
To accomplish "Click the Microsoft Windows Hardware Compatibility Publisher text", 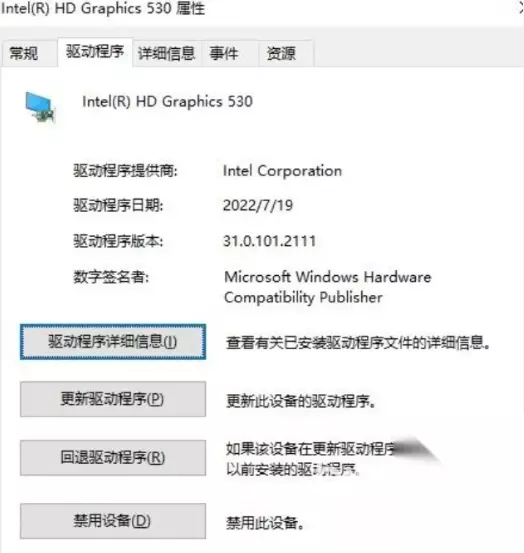I will (x=328, y=287).
